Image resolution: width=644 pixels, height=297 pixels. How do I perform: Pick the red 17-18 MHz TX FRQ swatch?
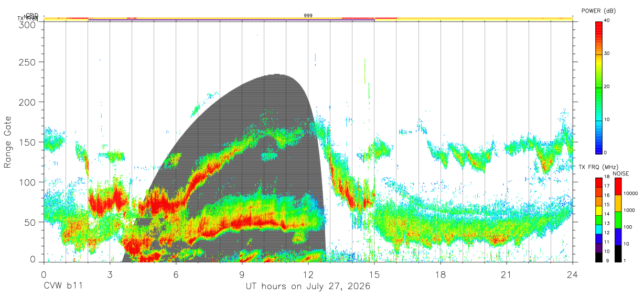click(x=598, y=182)
